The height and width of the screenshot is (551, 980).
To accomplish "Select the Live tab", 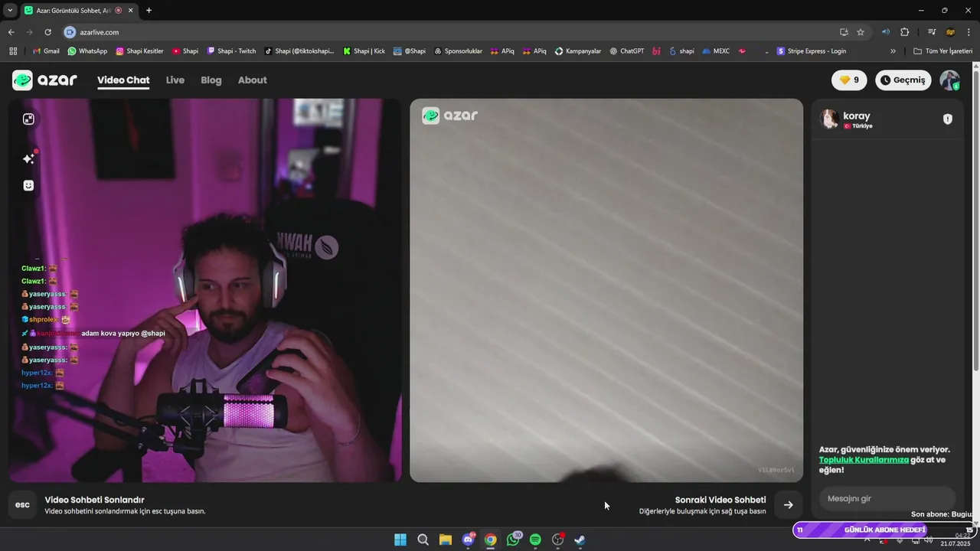I will click(175, 80).
